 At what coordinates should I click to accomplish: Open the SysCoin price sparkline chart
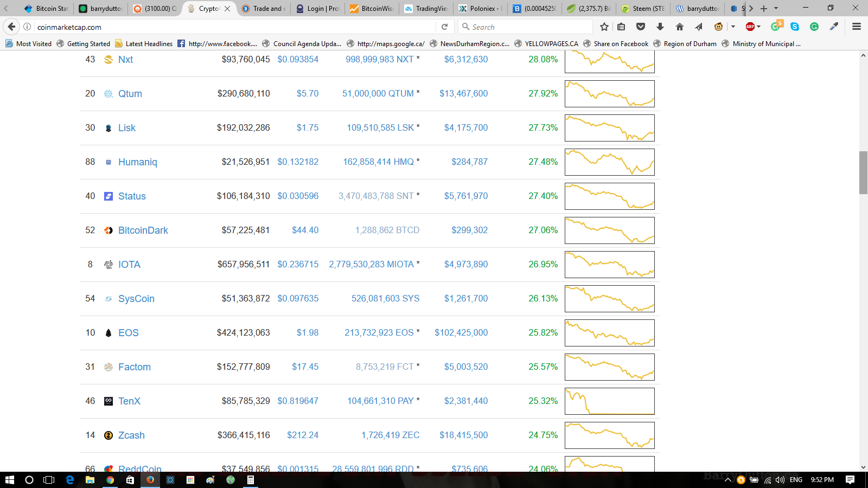[610, 299]
